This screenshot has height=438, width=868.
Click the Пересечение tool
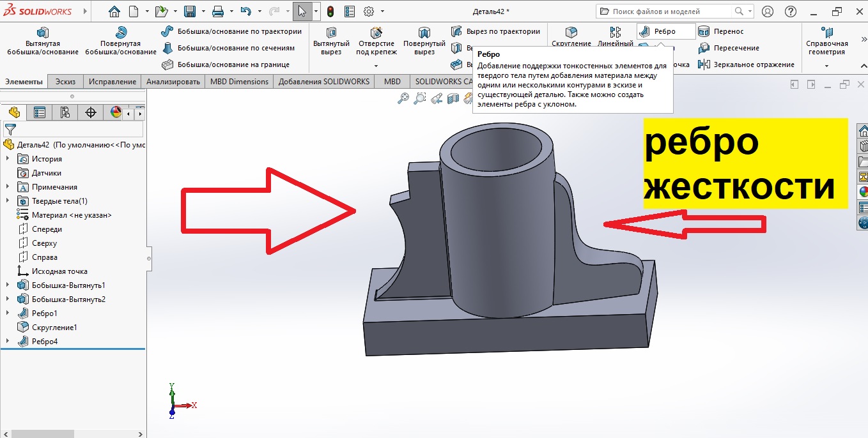pyautogui.click(x=729, y=48)
